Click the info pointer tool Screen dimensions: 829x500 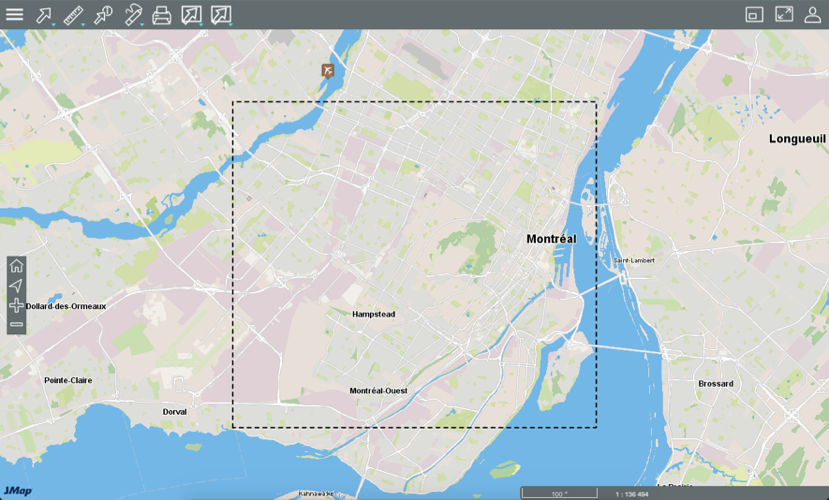click(103, 14)
